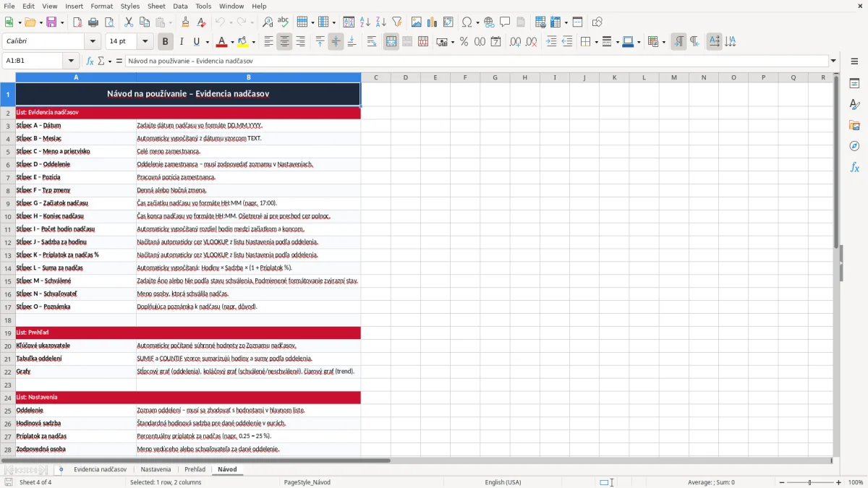This screenshot has width=868, height=488.
Task: Click Sort Ascending icon
Action: [x=365, y=22]
